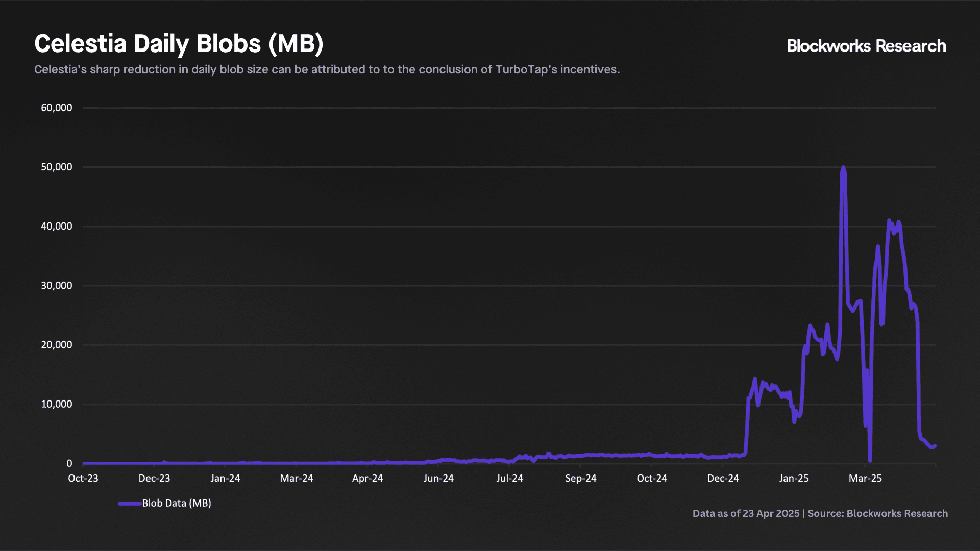Click the 'Blob Data (MB)' legend label
The height and width of the screenshot is (551, 980).
click(177, 503)
